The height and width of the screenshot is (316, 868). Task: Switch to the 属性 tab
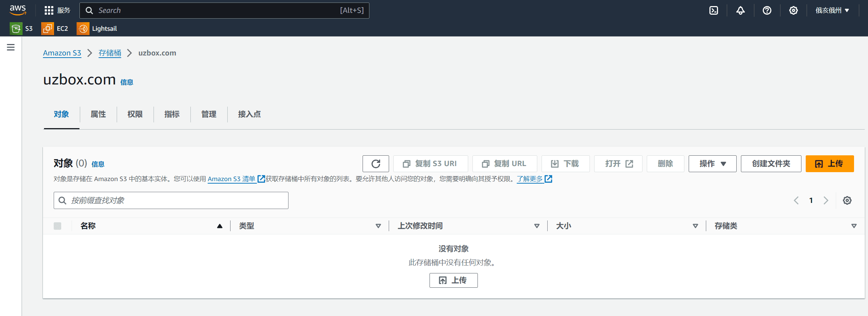98,114
